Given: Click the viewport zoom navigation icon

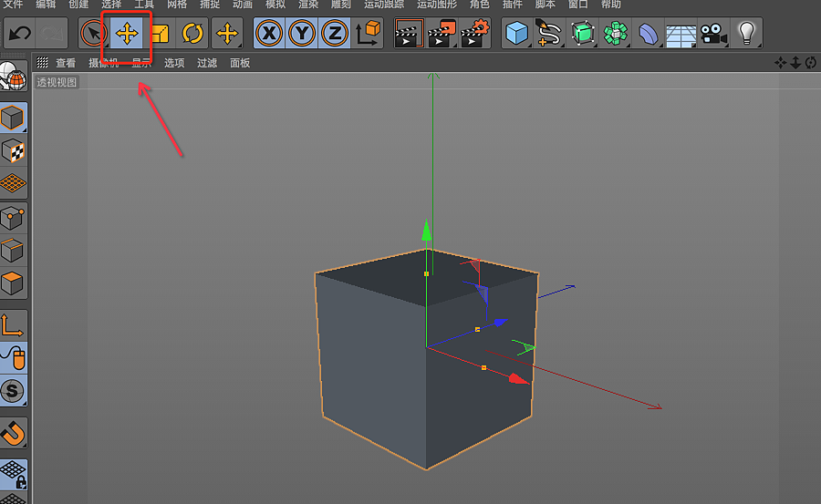Looking at the screenshot, I should pyautogui.click(x=795, y=63).
